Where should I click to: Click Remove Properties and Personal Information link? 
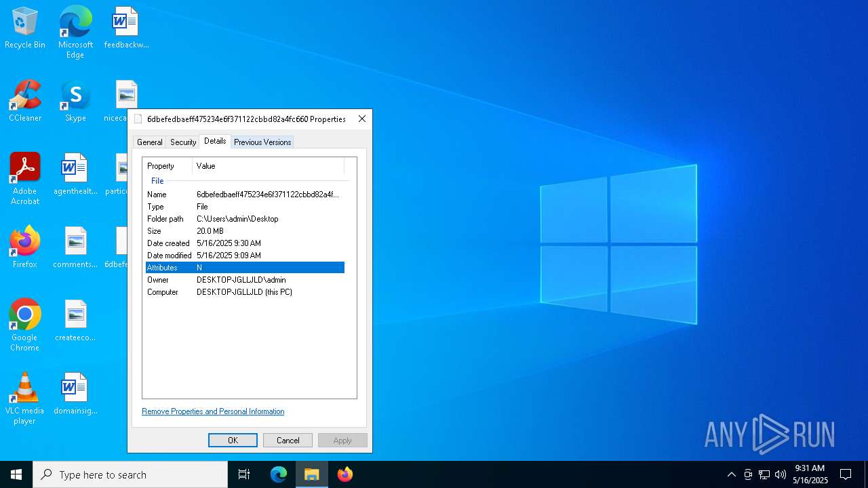tap(213, 411)
